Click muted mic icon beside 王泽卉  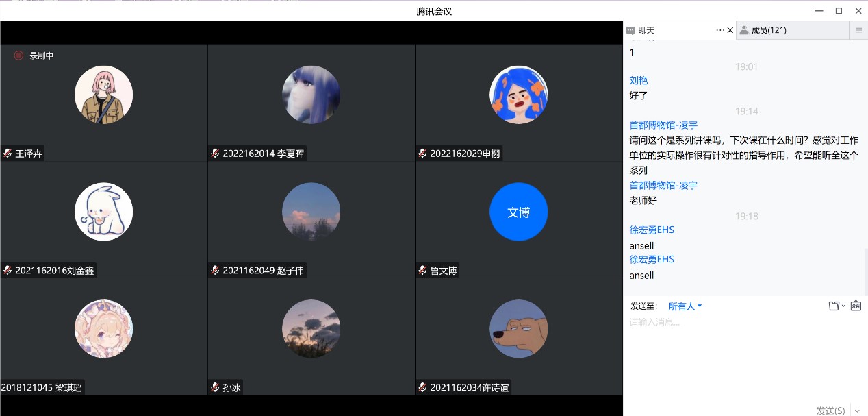tap(8, 154)
